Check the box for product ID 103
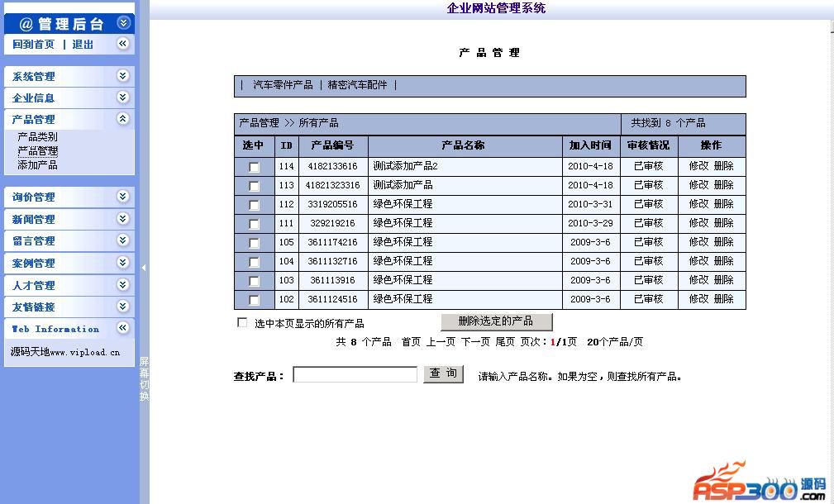834x504 pixels. pos(255,281)
